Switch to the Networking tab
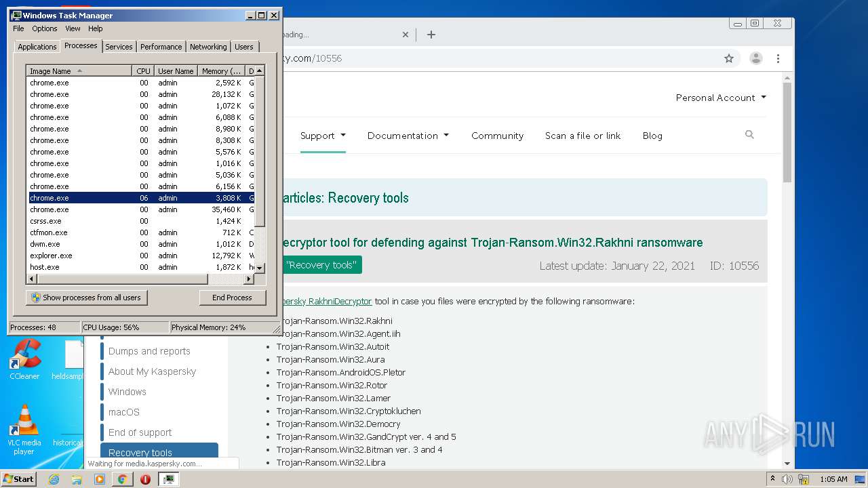 (208, 47)
